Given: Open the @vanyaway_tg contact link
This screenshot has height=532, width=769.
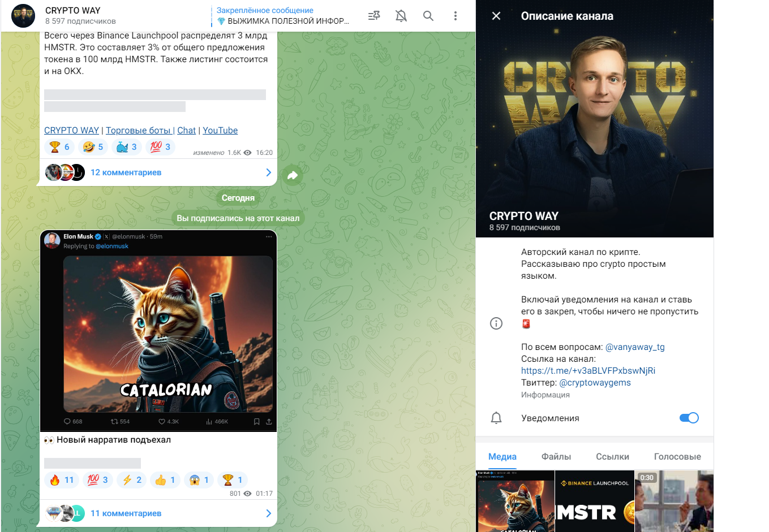Looking at the screenshot, I should [635, 347].
